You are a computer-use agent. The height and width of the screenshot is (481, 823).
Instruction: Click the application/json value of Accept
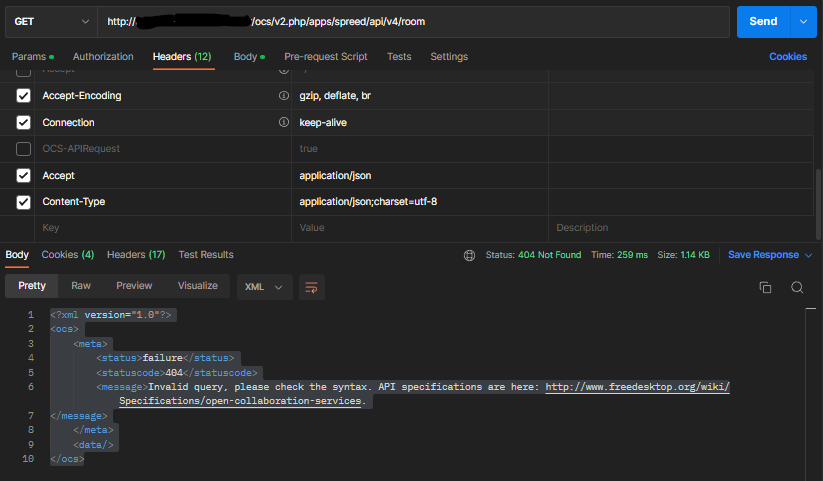point(420,175)
